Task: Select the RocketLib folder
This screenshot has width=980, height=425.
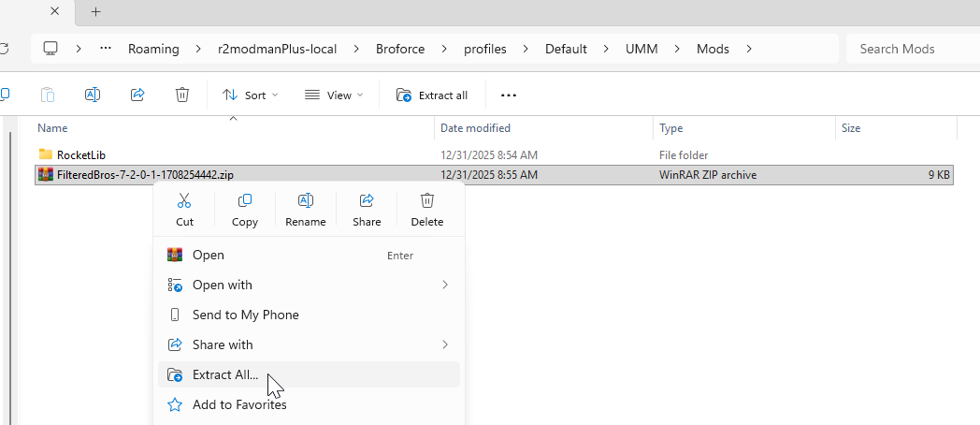Action: pyautogui.click(x=81, y=154)
